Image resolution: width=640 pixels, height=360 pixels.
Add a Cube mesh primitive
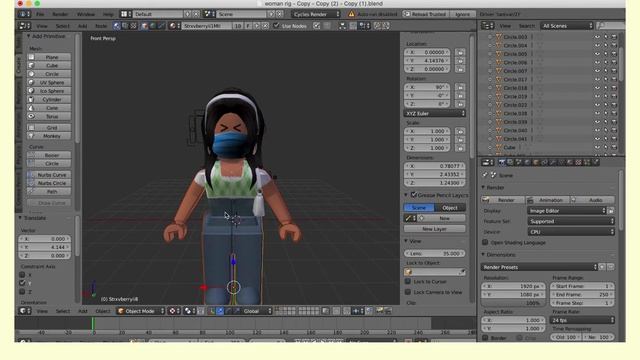coord(49,66)
